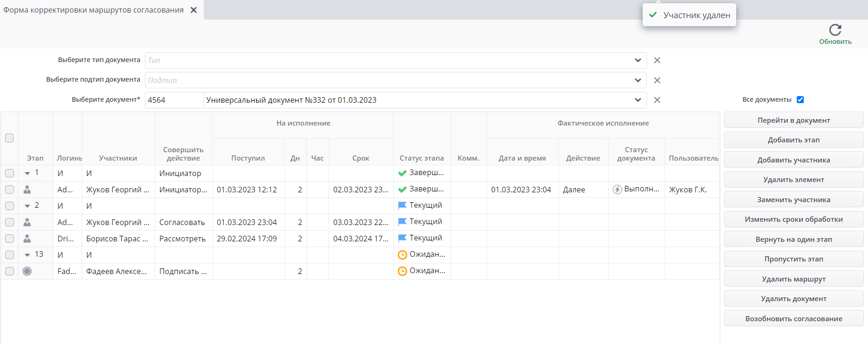Image resolution: width=868 pixels, height=345 pixels.
Task: Click the Обновить refresh icon
Action: click(835, 30)
